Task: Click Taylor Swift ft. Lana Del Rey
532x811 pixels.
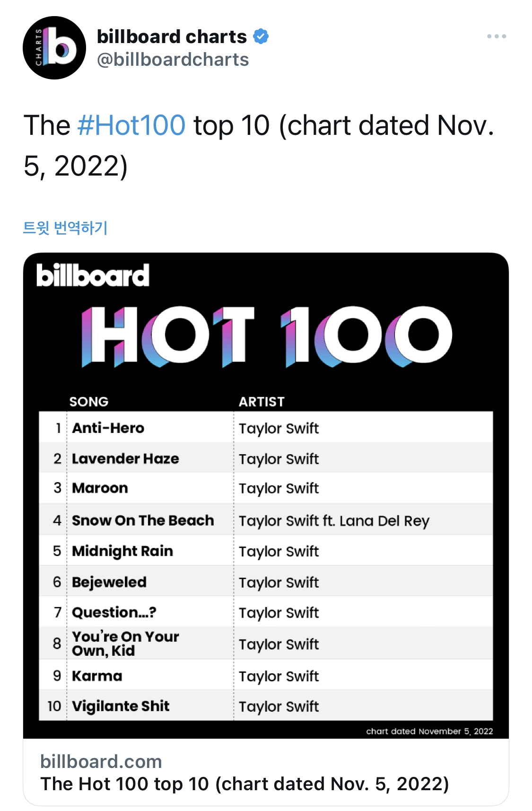Action: [x=334, y=521]
